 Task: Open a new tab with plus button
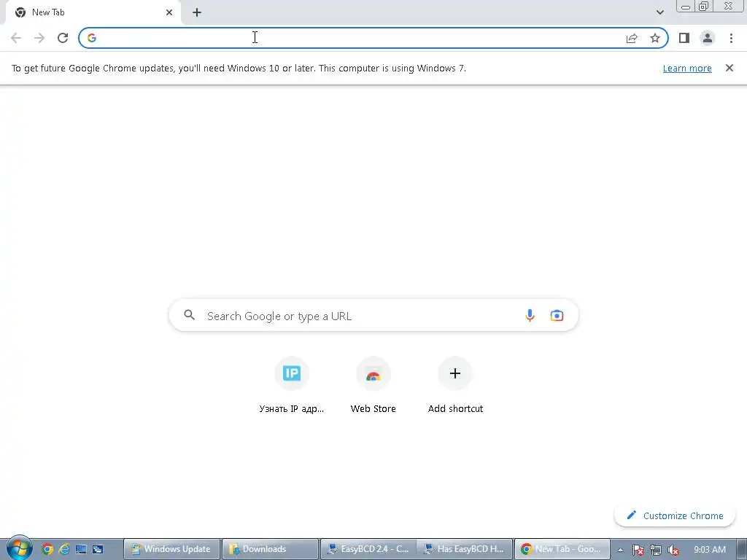(x=197, y=12)
